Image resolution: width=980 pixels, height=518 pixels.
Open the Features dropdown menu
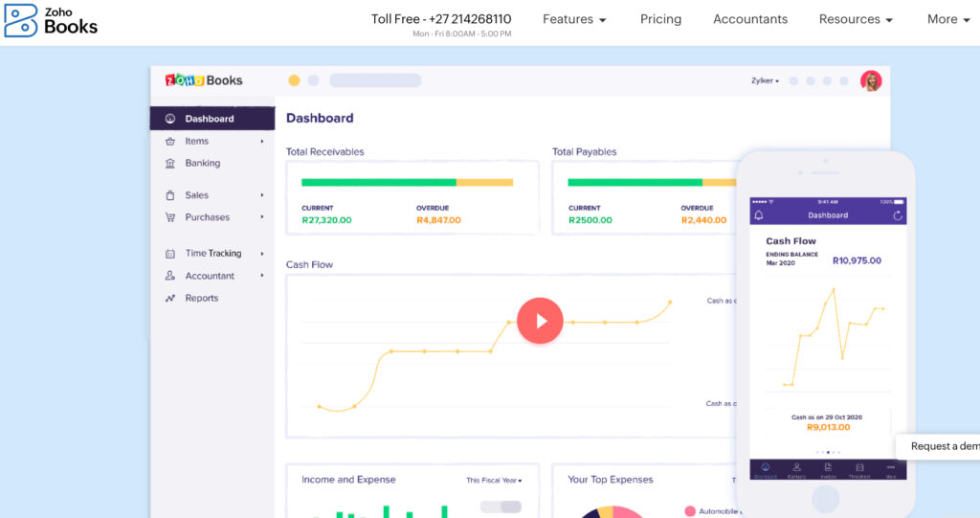(574, 19)
